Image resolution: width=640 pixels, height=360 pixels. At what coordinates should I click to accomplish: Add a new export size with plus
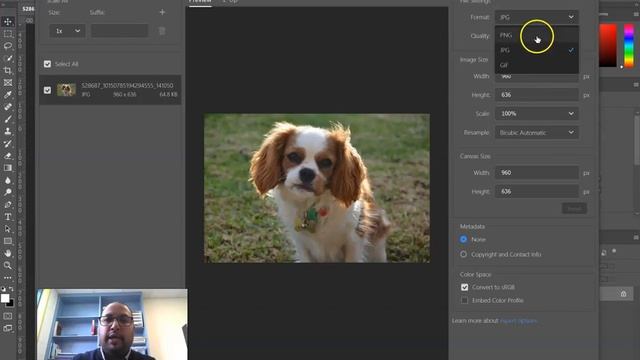pyautogui.click(x=162, y=12)
